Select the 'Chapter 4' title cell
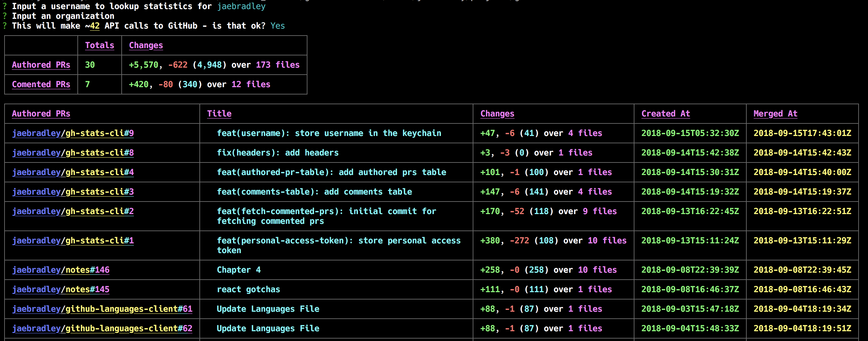Viewport: 868px width, 341px height. click(239, 270)
